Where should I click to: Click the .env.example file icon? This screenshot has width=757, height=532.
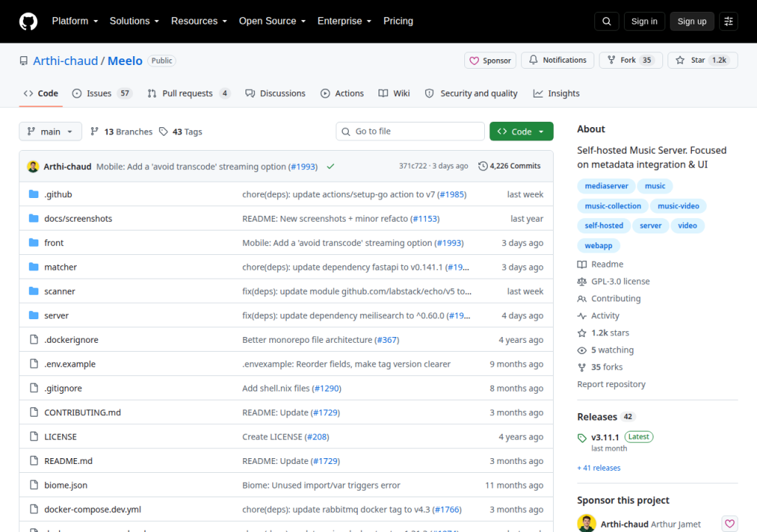point(34,364)
